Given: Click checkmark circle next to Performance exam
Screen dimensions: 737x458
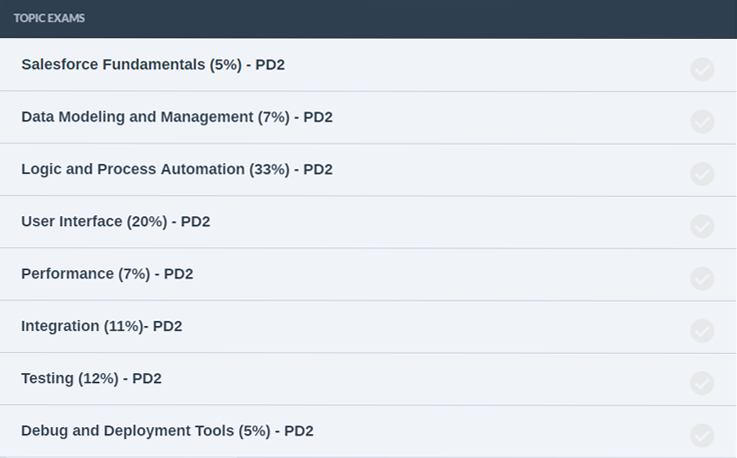Looking at the screenshot, I should click(702, 279).
